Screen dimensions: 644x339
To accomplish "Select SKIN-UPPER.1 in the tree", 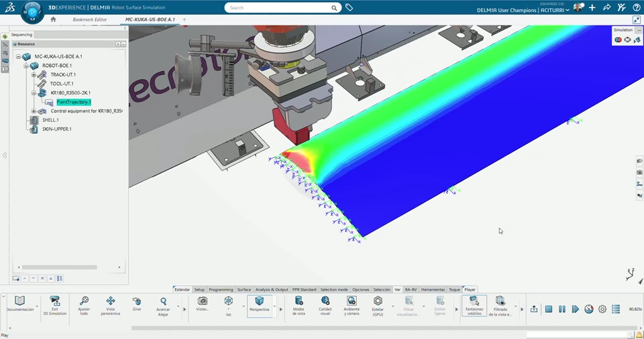I will (x=56, y=129).
